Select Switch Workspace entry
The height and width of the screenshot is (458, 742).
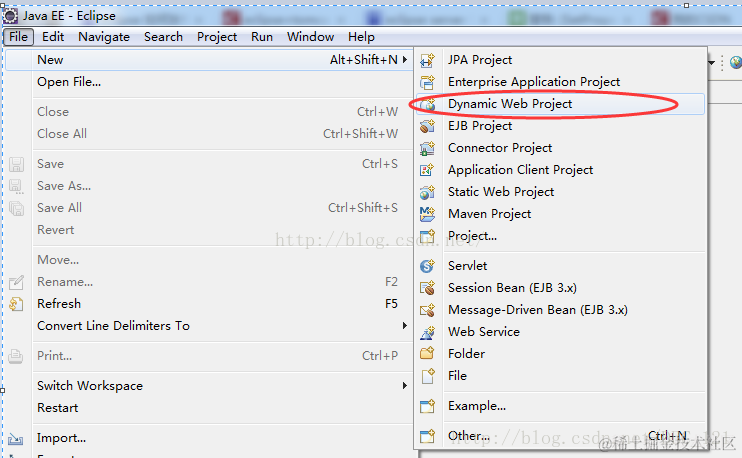tap(208, 386)
